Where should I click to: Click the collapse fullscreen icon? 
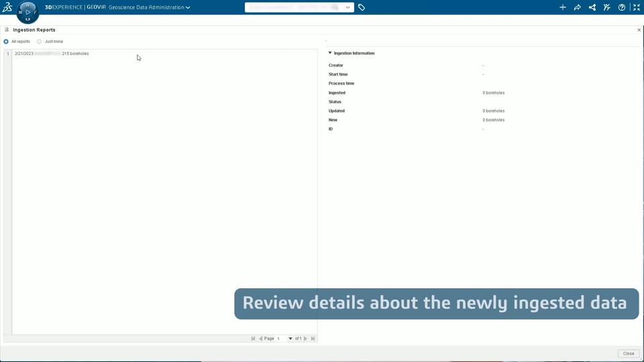tap(637, 7)
